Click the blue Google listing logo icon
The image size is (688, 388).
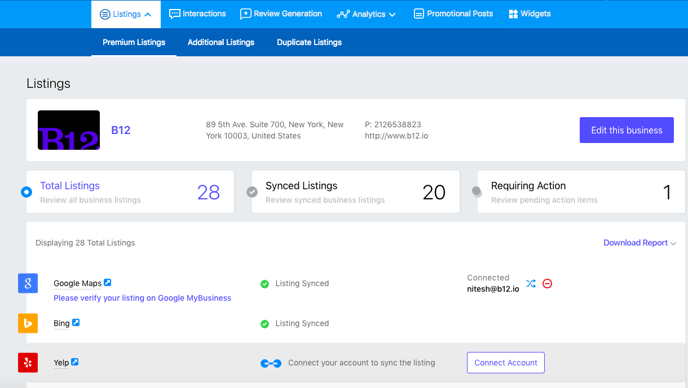(x=28, y=283)
